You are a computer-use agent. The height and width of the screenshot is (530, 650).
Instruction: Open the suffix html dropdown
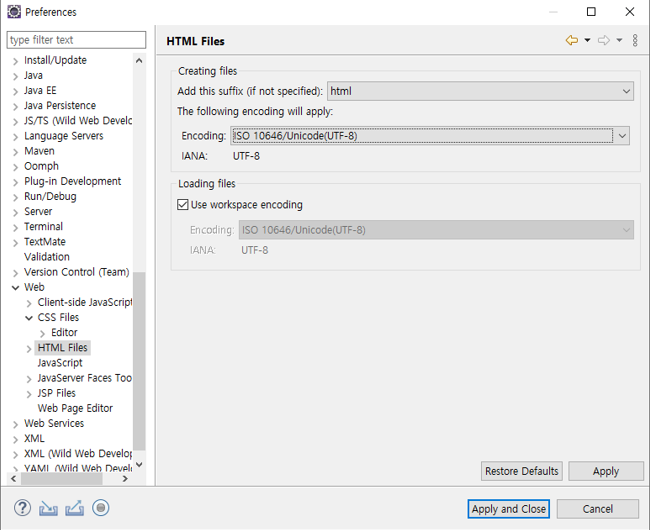click(480, 91)
